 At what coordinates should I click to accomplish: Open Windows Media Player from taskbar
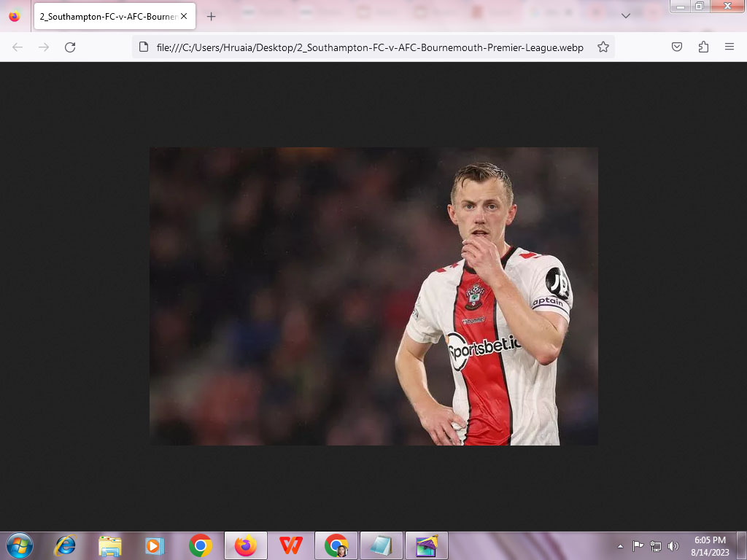click(x=155, y=545)
